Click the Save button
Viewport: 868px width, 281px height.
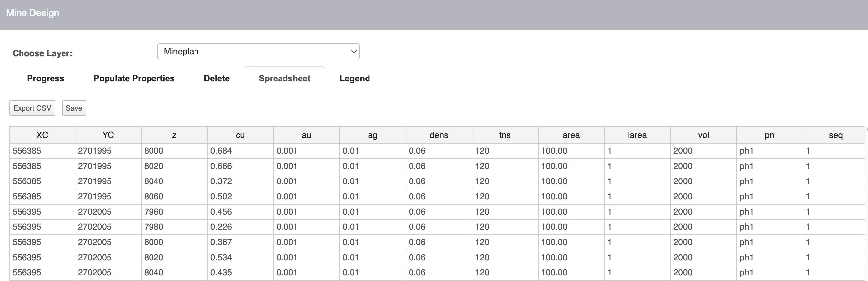click(74, 108)
